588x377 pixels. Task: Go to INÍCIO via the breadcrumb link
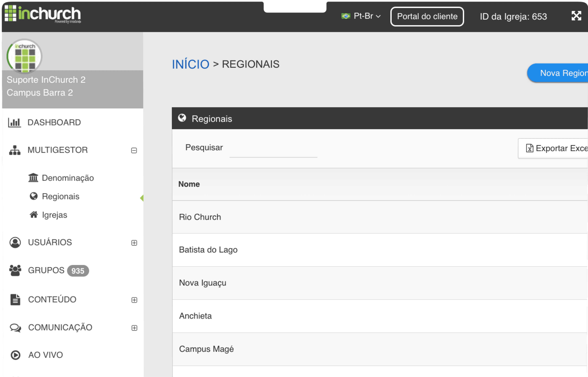(x=191, y=64)
